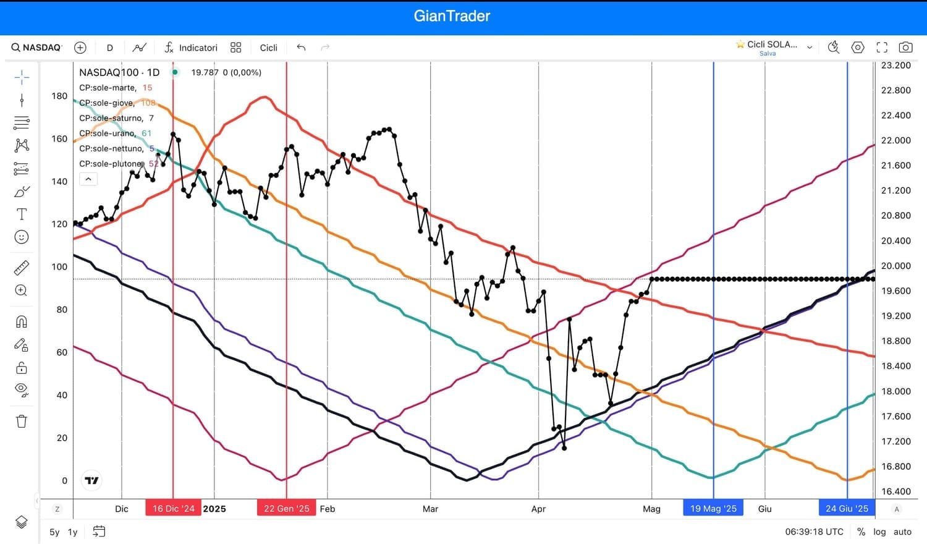Select the 24 Giu '25 date marker
Screen dimensions: 927x560
click(x=847, y=509)
